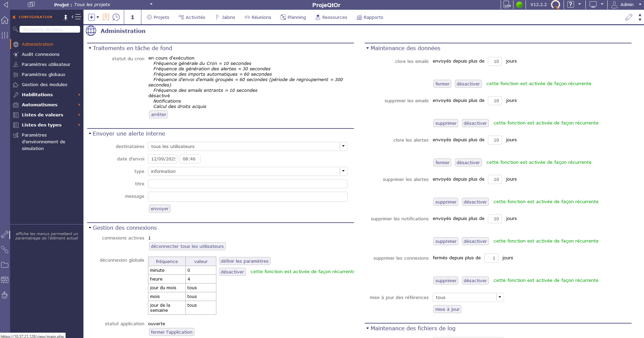Click déconnecter tous les utilisateurs button

tap(187, 246)
